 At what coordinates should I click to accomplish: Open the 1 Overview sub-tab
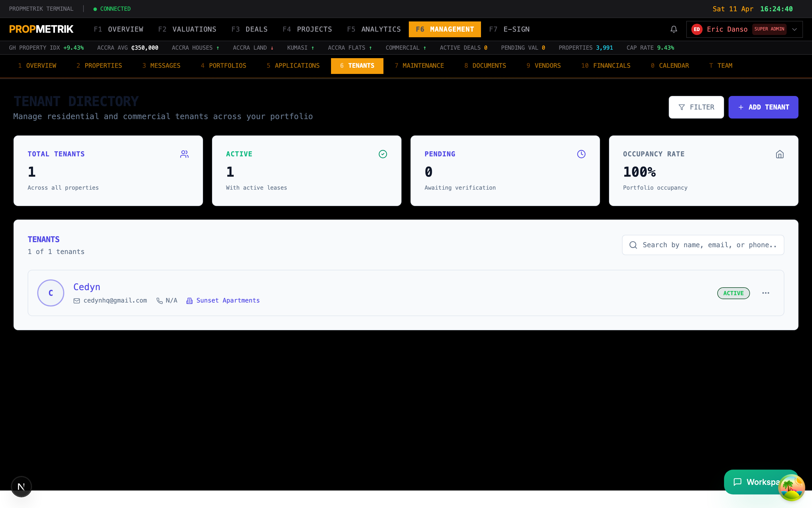click(37, 66)
